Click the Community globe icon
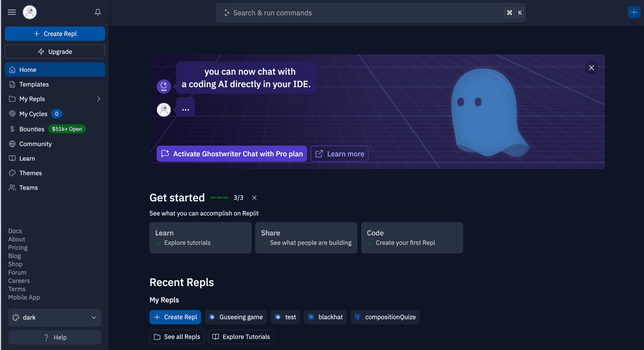 (x=12, y=144)
